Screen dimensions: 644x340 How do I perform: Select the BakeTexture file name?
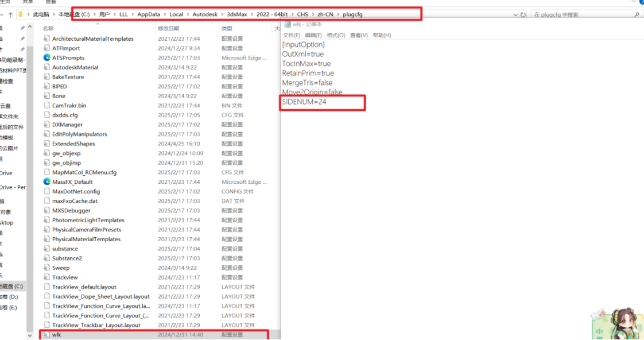point(68,77)
